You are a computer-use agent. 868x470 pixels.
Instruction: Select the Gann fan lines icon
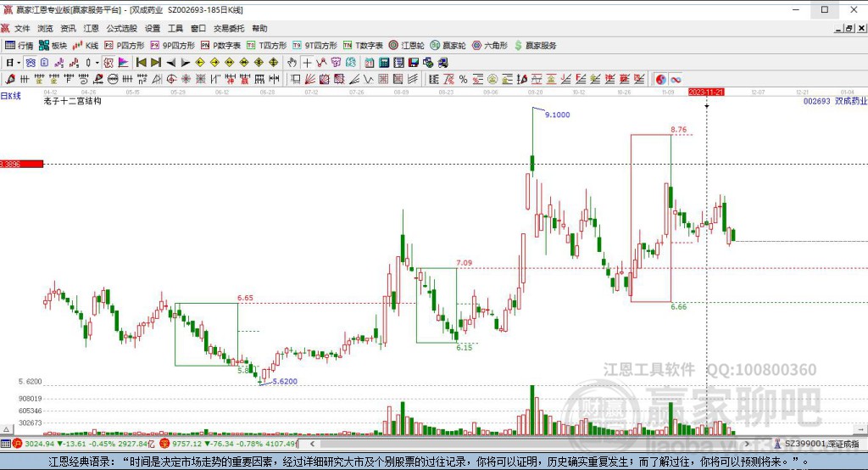coord(310,79)
